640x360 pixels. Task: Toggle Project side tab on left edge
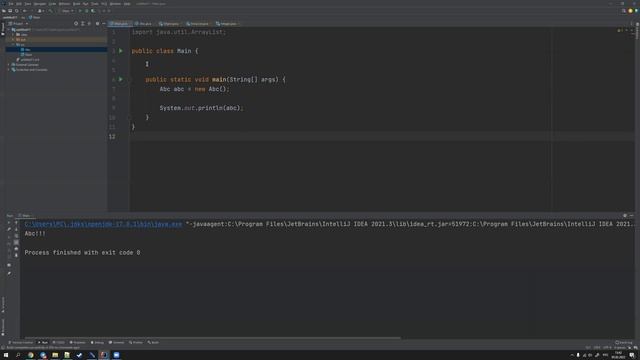click(x=2, y=29)
